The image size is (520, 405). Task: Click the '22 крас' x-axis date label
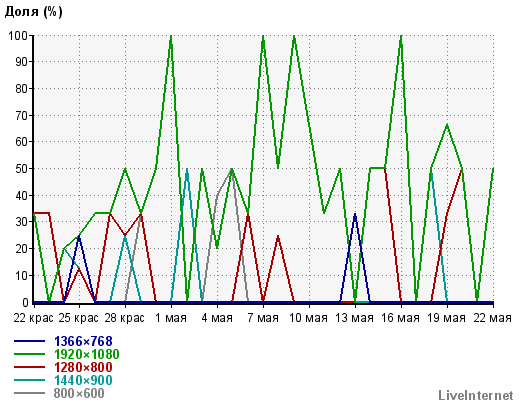click(33, 318)
